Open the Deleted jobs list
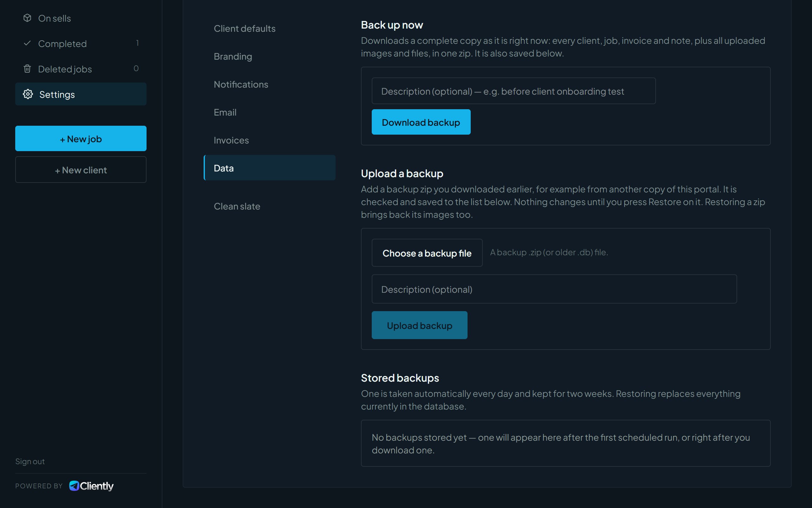Image resolution: width=812 pixels, height=508 pixels. tap(81, 69)
